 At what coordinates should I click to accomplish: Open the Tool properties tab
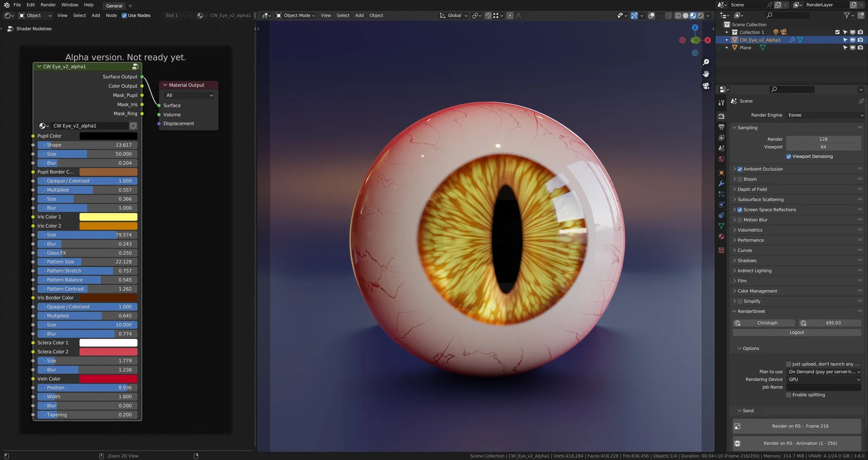coord(721,103)
